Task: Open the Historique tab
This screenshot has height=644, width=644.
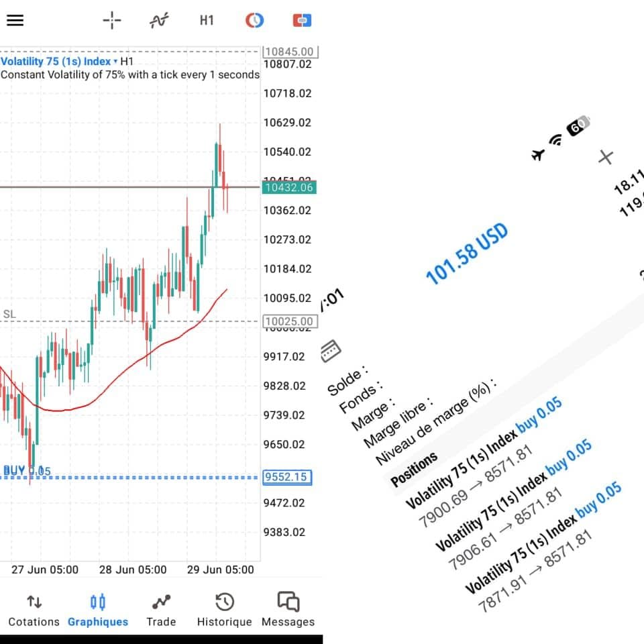Action: click(224, 610)
